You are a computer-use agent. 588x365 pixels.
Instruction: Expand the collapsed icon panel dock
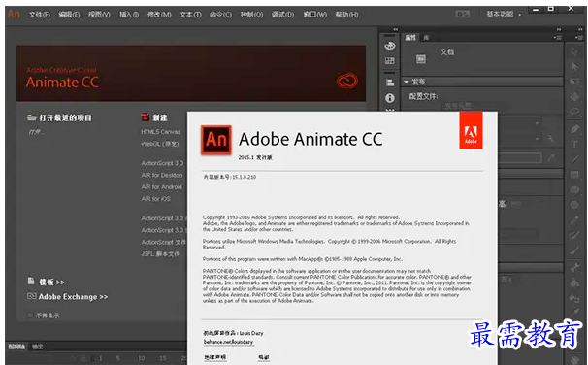click(x=395, y=29)
